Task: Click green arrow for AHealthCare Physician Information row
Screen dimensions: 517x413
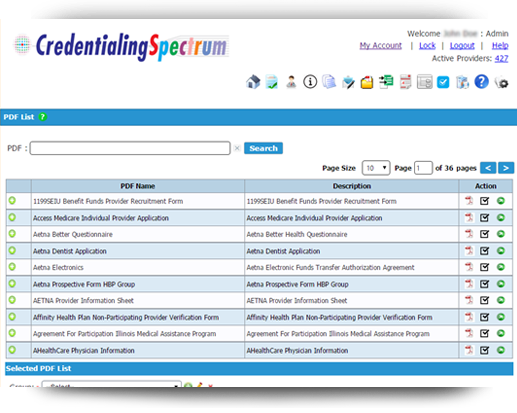Action: pyautogui.click(x=501, y=350)
